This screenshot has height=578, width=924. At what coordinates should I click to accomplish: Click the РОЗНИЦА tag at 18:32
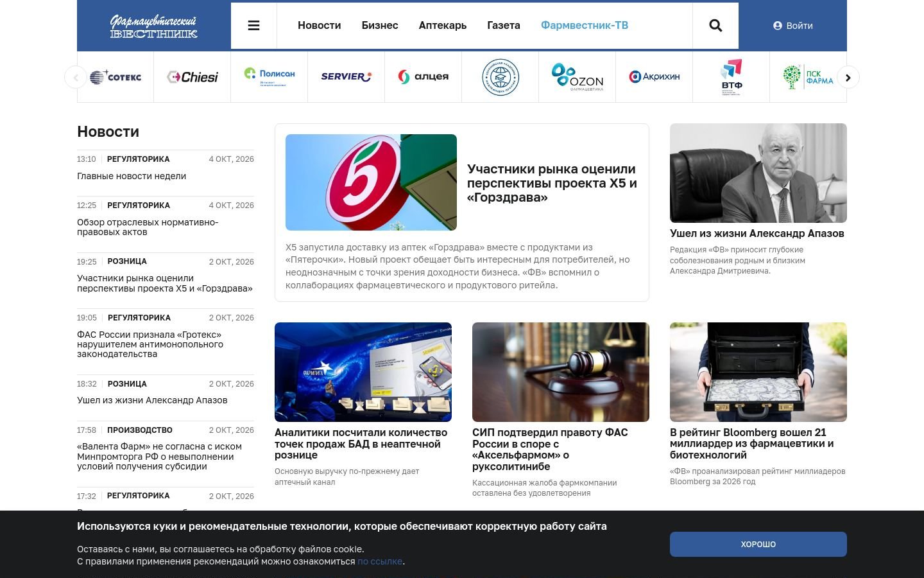[x=127, y=383]
